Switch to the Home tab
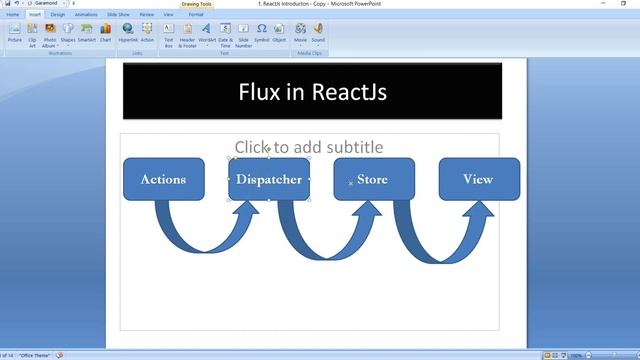Screen dimensions: 640x360 [x=13, y=14]
